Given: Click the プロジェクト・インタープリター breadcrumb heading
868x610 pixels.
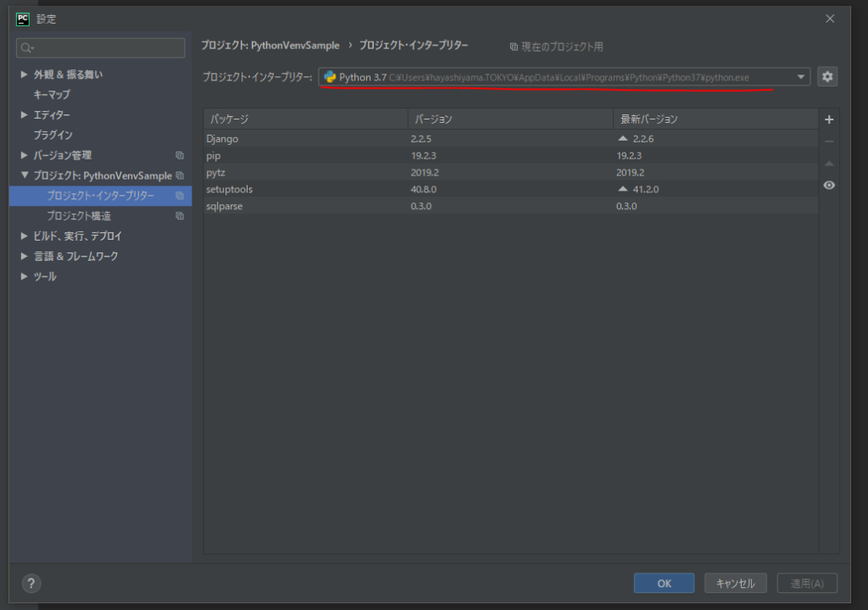Looking at the screenshot, I should click(414, 46).
